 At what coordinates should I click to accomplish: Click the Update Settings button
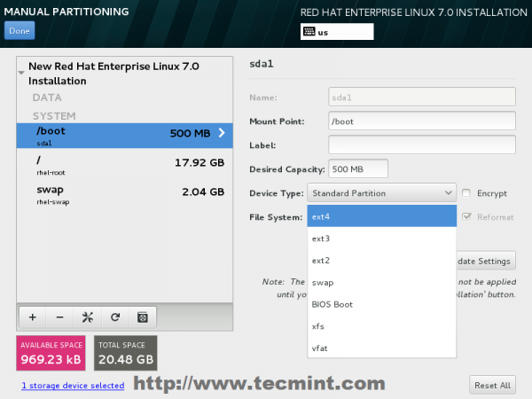pos(486,261)
